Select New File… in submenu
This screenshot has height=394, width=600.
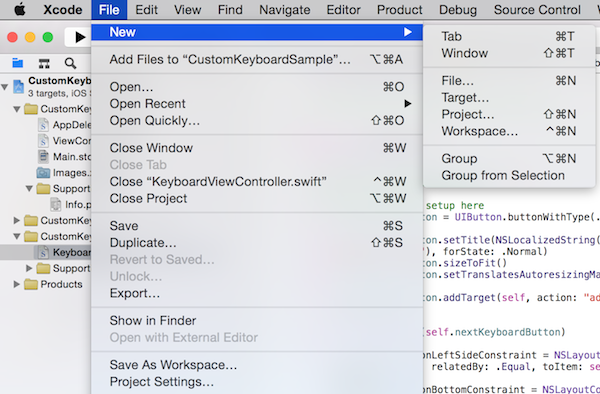coord(509,81)
